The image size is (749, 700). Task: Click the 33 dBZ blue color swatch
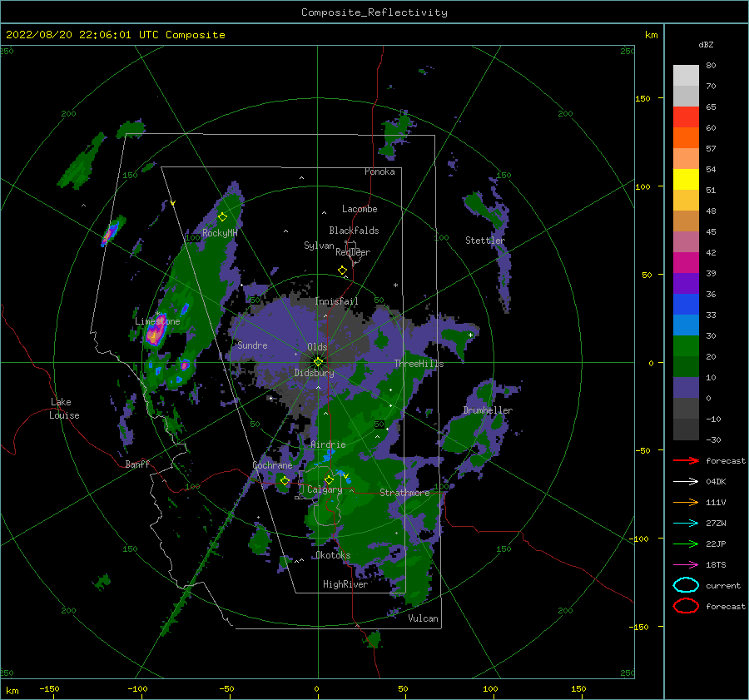(686, 325)
